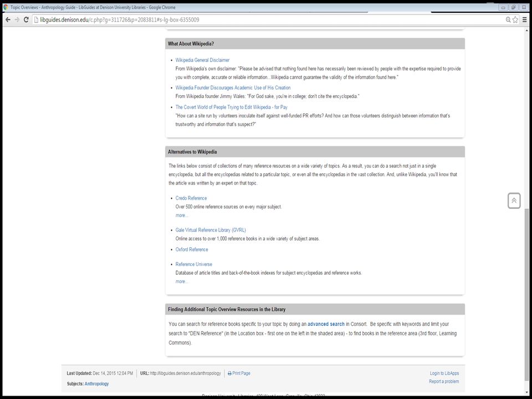This screenshot has width=532, height=399.
Task: Click the 'Alternatives to Wikipedia' box header
Action: pos(315,152)
